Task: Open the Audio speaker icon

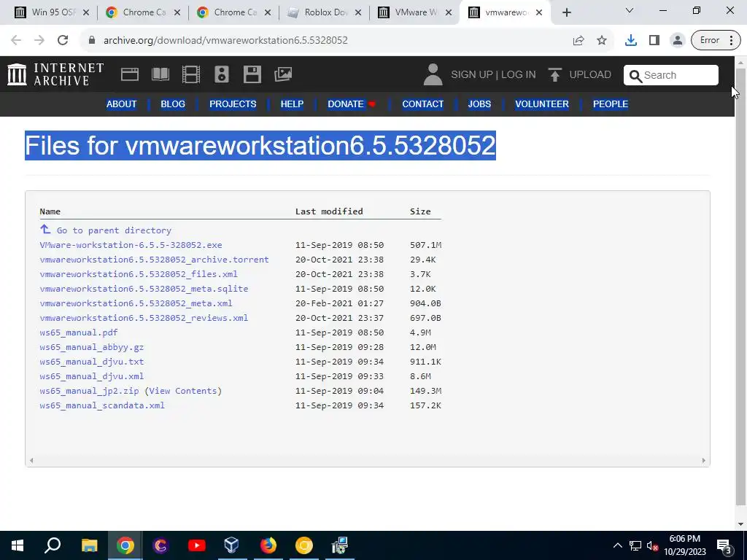Action: (x=222, y=75)
